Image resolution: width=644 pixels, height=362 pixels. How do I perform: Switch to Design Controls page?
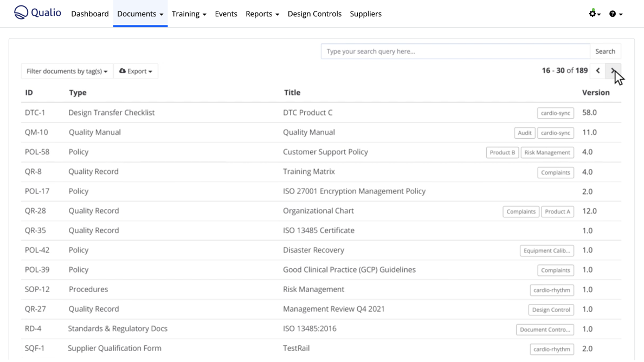click(314, 14)
